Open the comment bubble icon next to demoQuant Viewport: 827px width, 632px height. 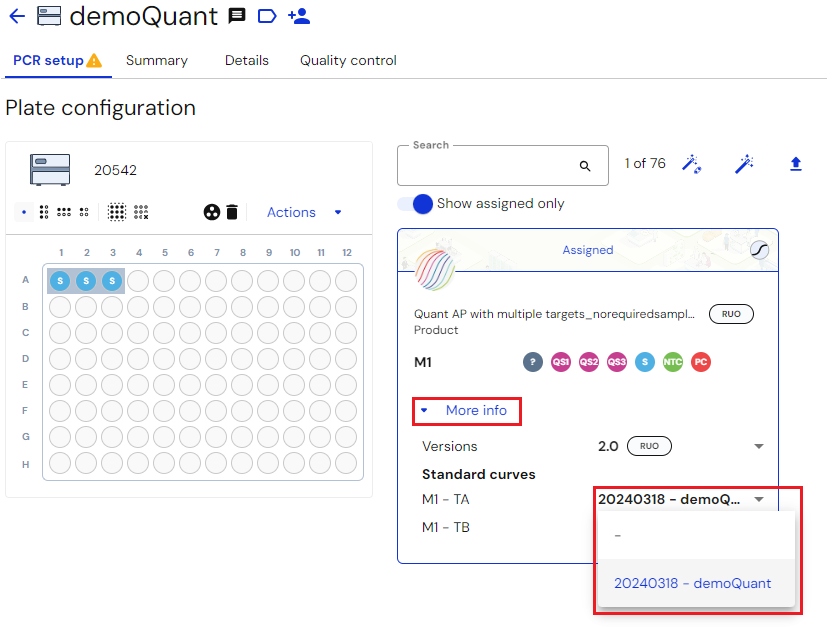(234, 16)
